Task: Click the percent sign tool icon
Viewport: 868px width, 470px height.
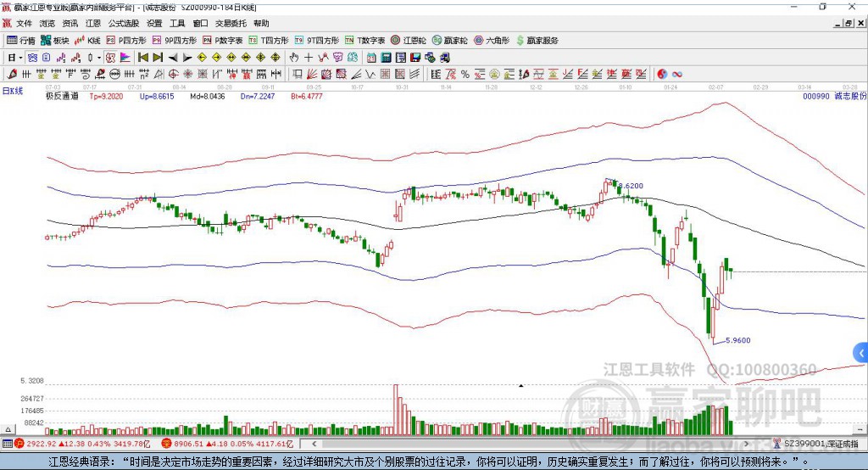Action: (465, 74)
